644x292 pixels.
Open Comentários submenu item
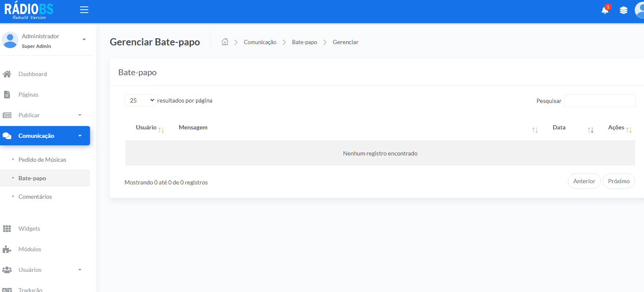pyautogui.click(x=35, y=197)
